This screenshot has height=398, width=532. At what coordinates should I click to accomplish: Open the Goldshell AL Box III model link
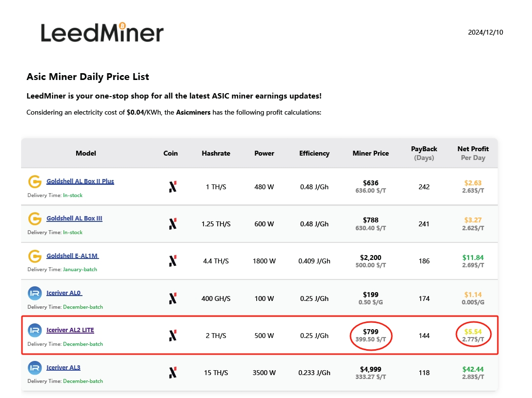tap(74, 219)
